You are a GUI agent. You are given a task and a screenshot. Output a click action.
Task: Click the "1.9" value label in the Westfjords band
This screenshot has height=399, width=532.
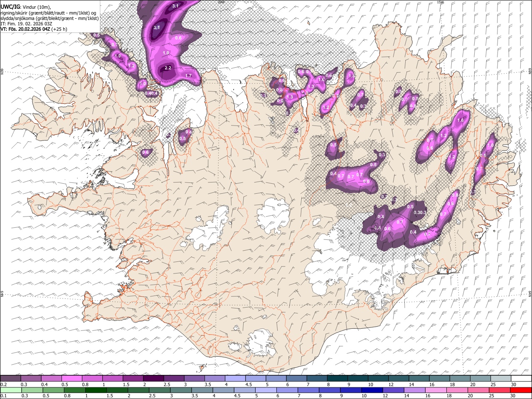[x=118, y=56]
